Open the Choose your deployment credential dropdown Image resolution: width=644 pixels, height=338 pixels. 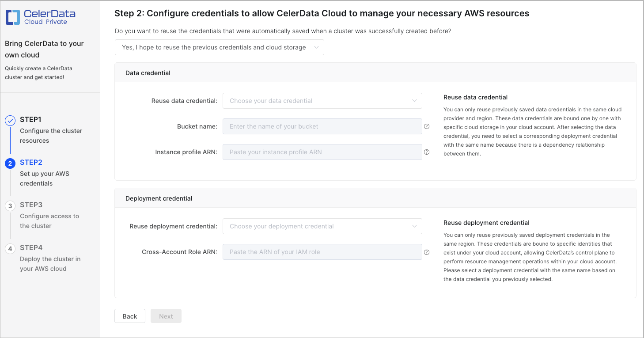322,226
